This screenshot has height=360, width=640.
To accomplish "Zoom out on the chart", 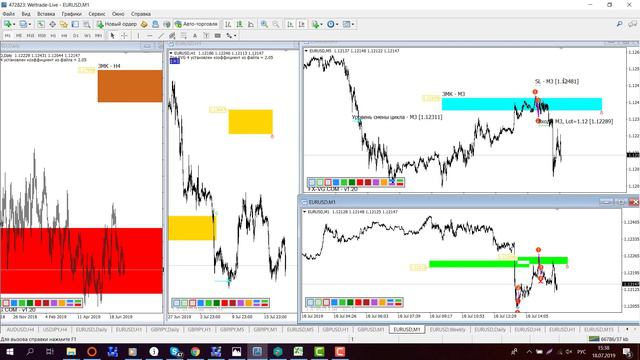I will click(276, 24).
